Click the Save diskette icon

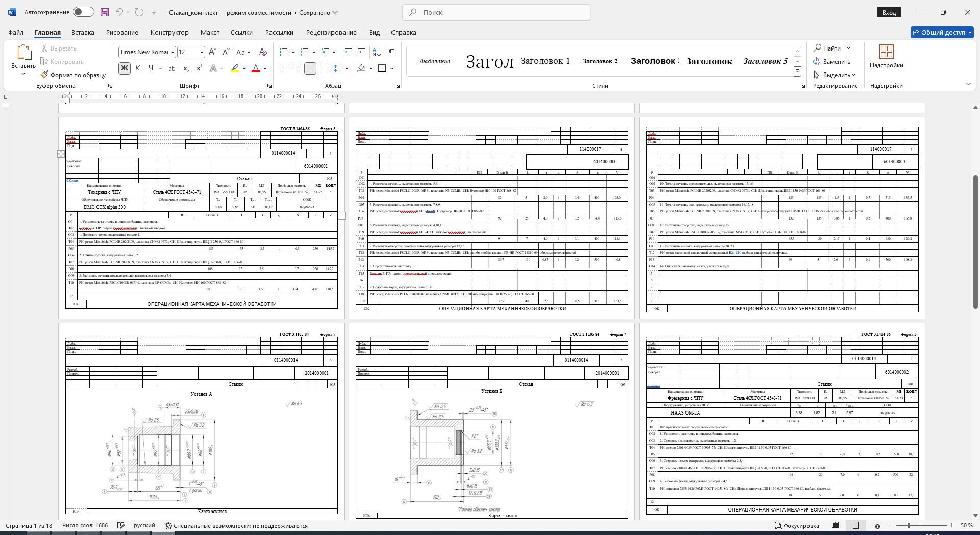[x=105, y=12]
